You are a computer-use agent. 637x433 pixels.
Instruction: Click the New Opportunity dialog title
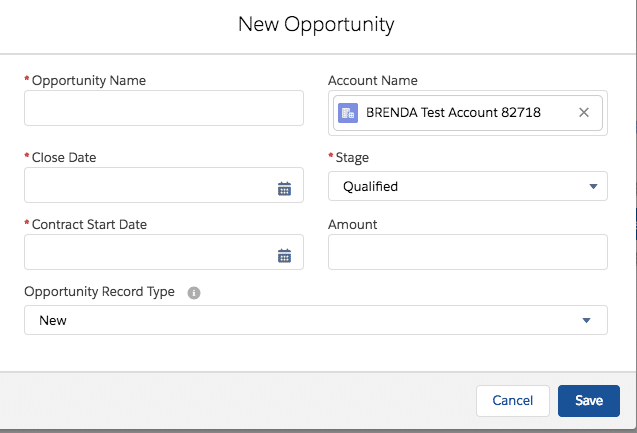(316, 24)
